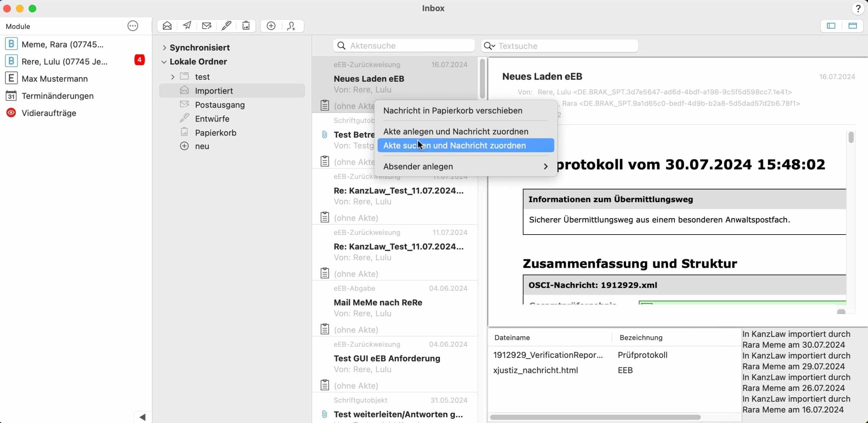Select Nachricht in Papierkorb verschieben
The height and width of the screenshot is (423, 868).
point(452,110)
